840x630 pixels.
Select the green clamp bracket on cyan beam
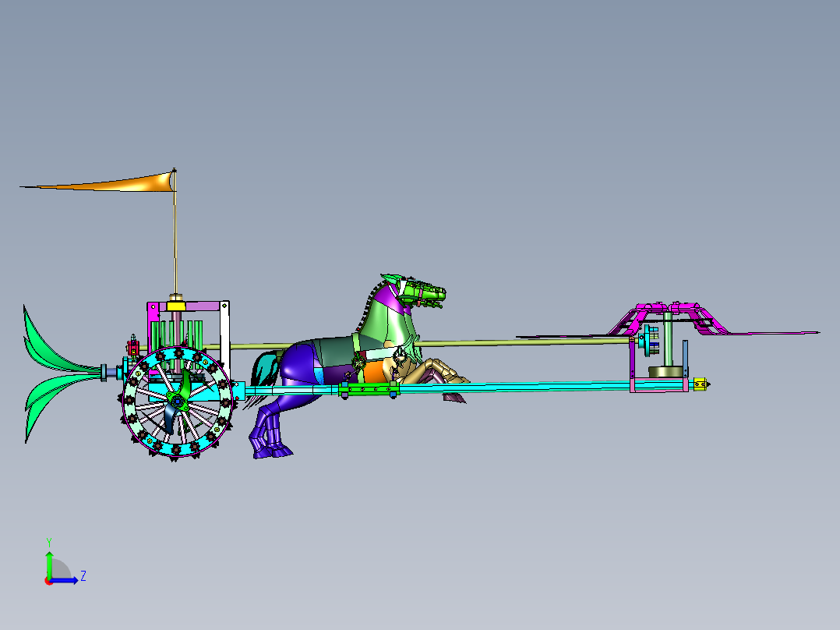tap(369, 389)
